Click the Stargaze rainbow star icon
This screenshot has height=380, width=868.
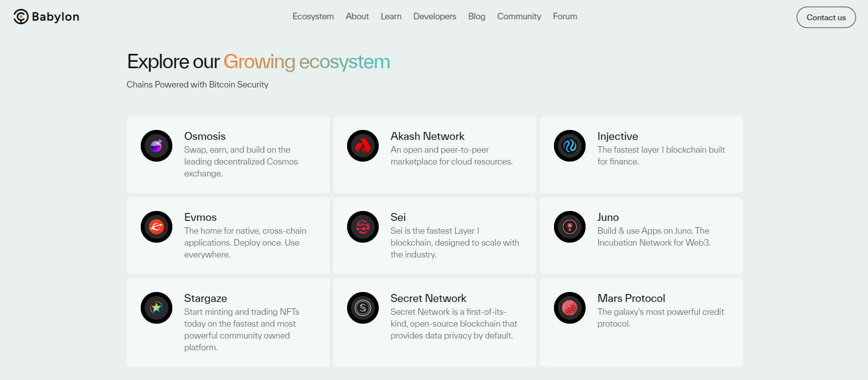157,308
